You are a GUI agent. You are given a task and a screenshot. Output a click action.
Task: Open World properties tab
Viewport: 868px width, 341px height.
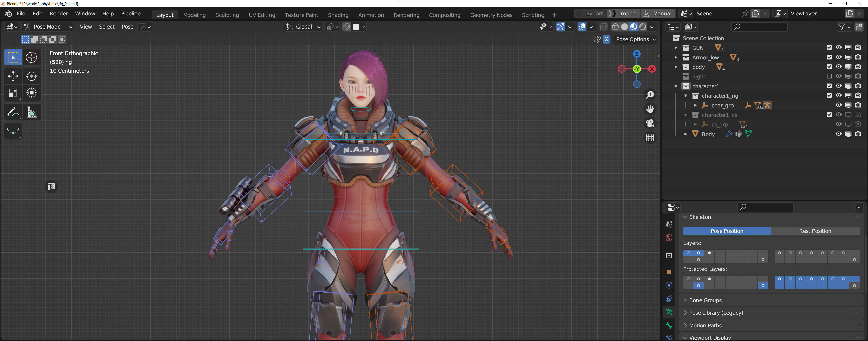669,238
